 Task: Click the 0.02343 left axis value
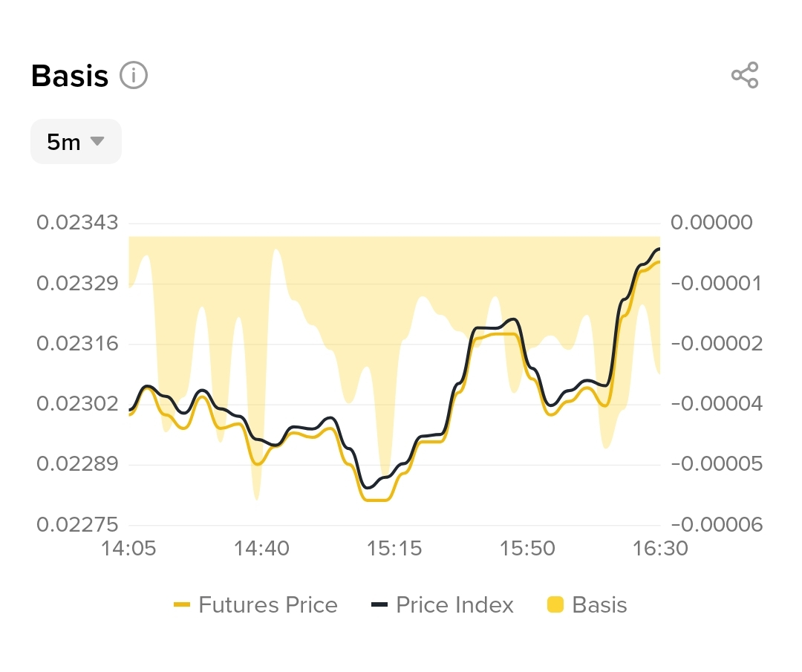77,223
